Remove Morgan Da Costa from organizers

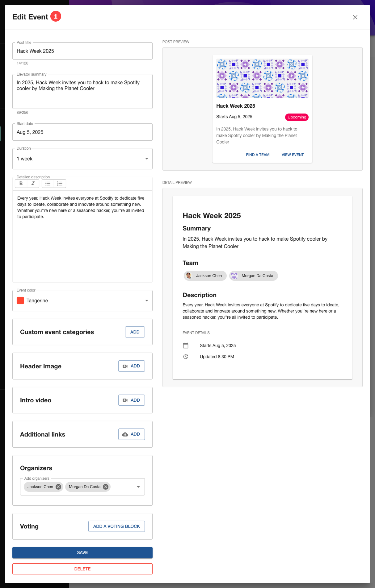pos(106,487)
